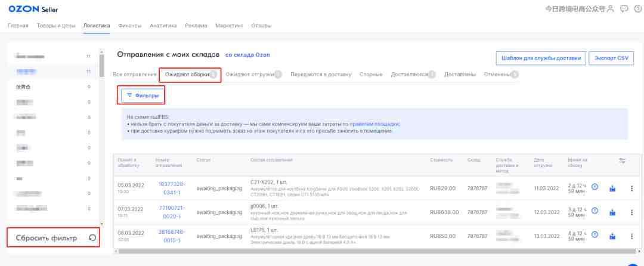Click clock icon for order 38168746-0015-1

(595, 235)
